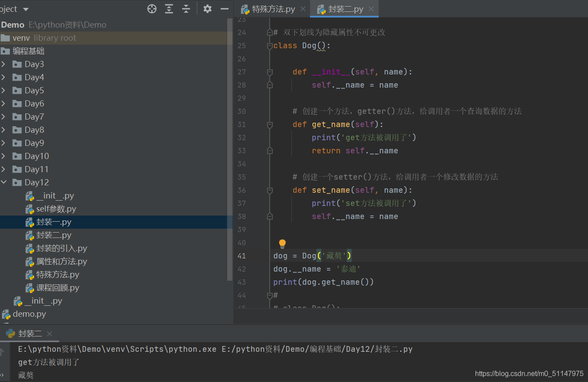Expand the Day5 folder arrow
The image size is (588, 382).
pyautogui.click(x=4, y=91)
